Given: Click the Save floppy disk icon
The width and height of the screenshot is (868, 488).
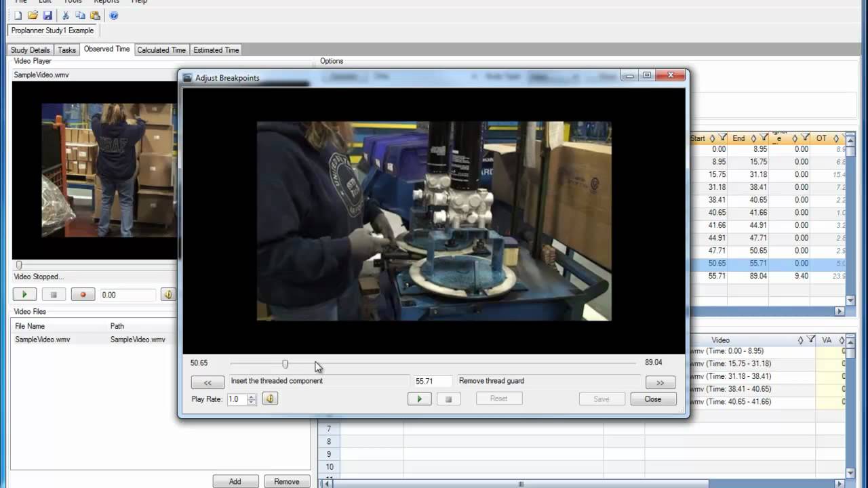Looking at the screenshot, I should coord(47,16).
